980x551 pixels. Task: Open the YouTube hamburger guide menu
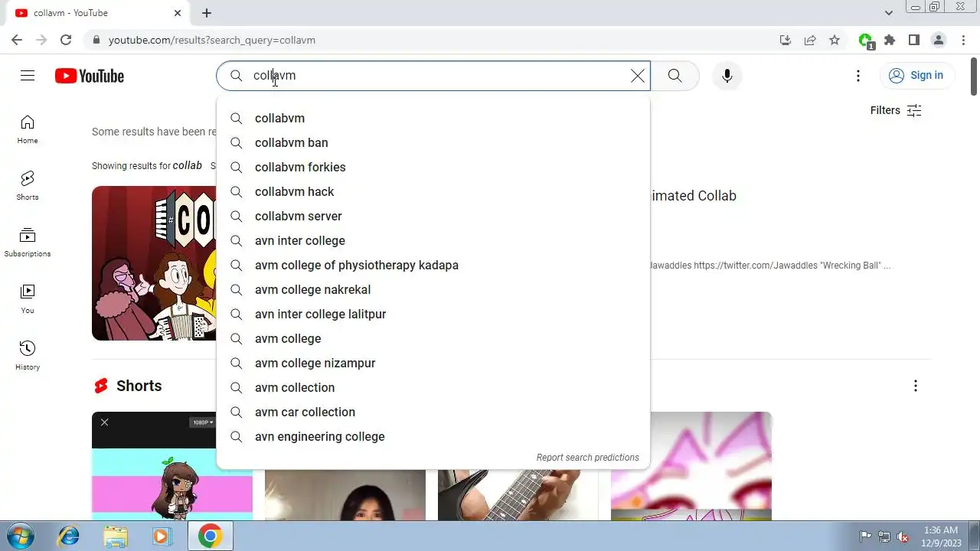click(x=28, y=75)
